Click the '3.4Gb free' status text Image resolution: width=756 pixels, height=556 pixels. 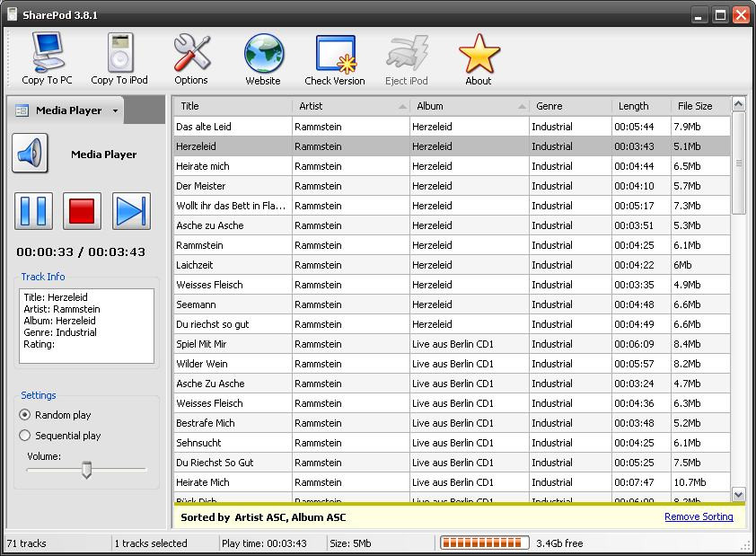tap(559, 543)
